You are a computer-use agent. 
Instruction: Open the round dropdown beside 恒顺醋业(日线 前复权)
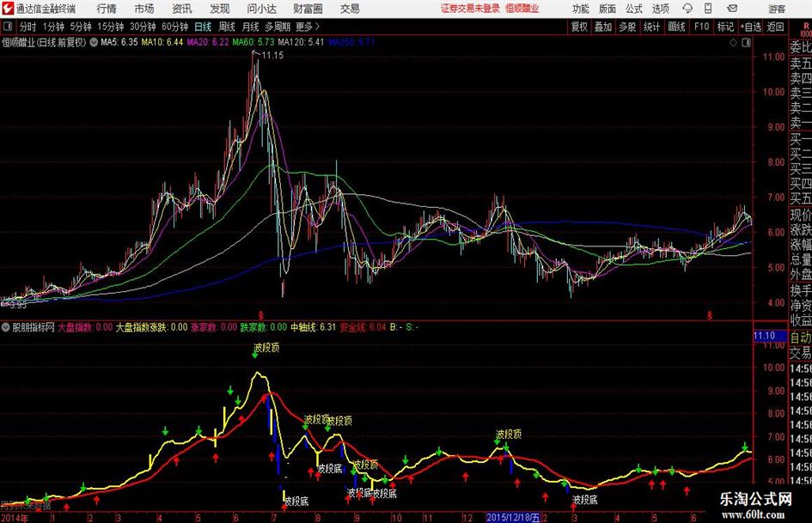click(x=94, y=42)
